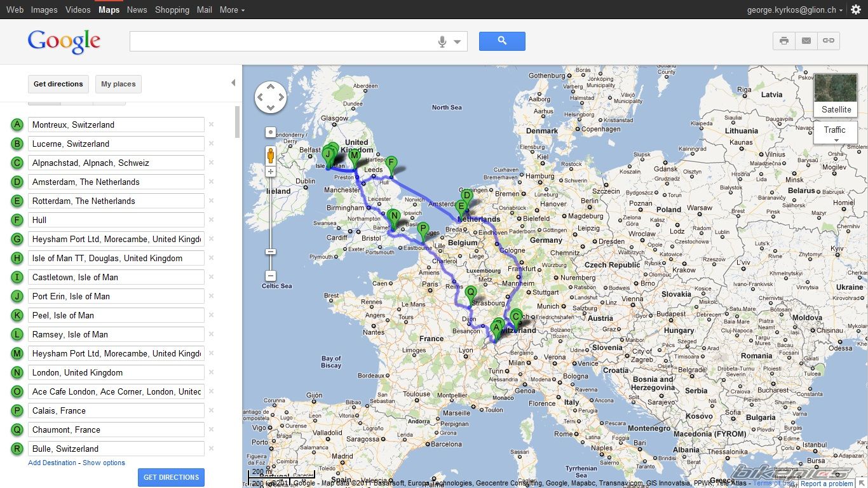Click the microphone voice search icon
Screen dimensions: 868x488
(442, 42)
